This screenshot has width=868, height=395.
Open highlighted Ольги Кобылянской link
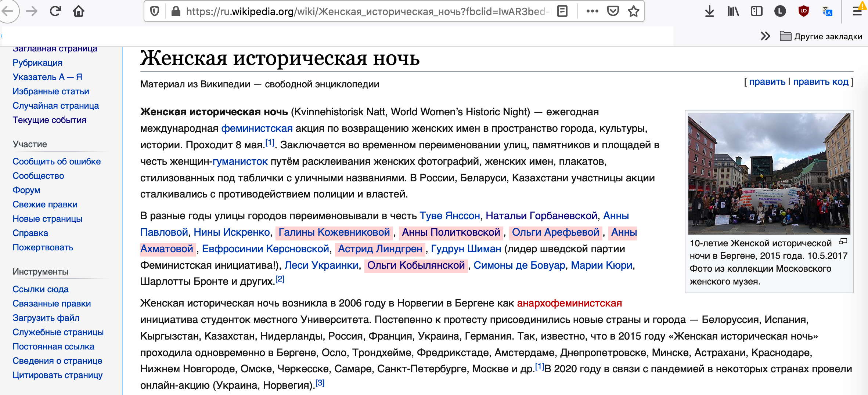[416, 265]
